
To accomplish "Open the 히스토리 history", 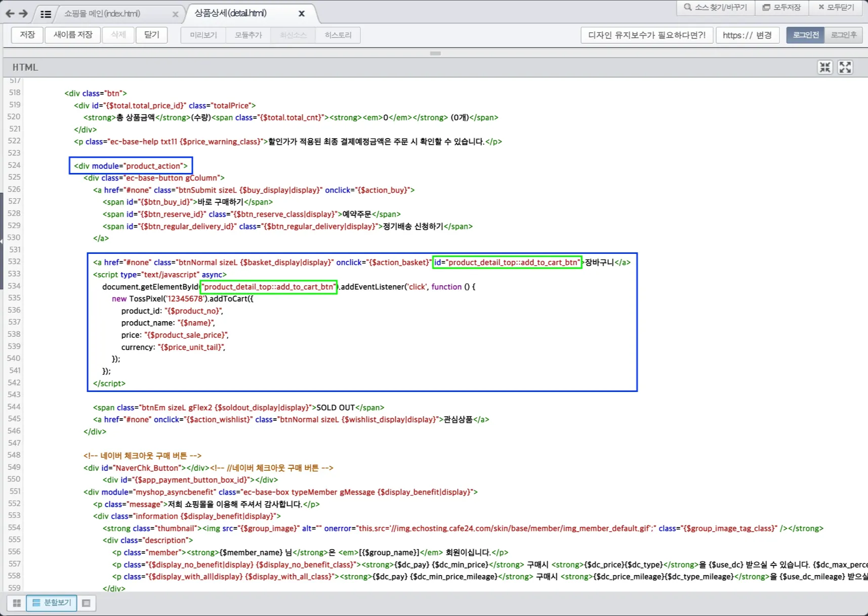I will point(338,35).
